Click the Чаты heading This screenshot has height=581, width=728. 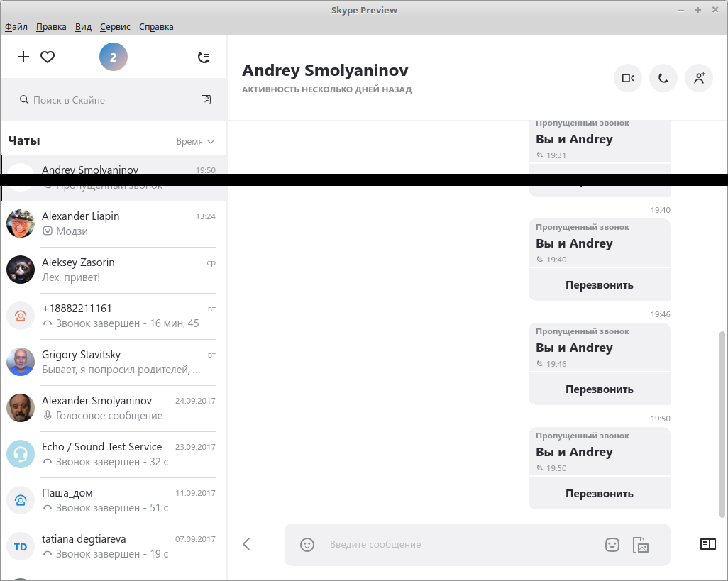(x=24, y=140)
